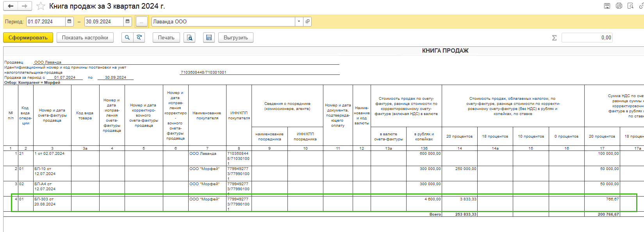Click column header ИНН/КПП покупателя
This screenshot has width=644, height=232.
tap(239, 115)
